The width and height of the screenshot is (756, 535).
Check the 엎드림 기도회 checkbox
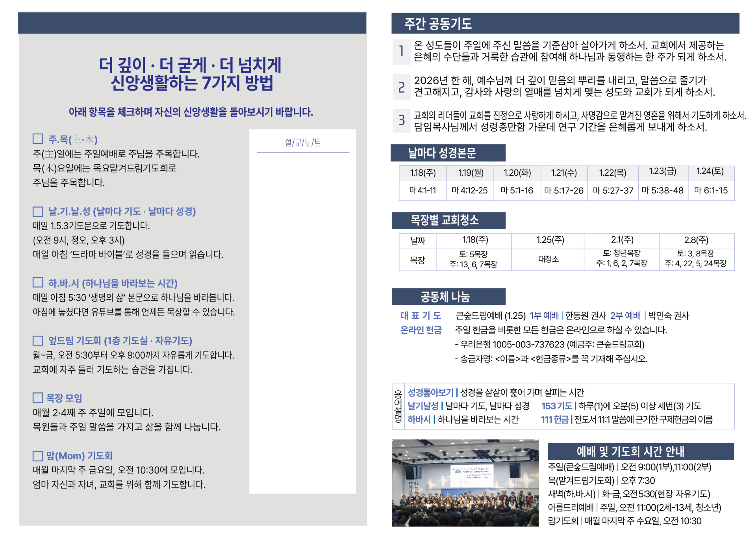[38, 341]
